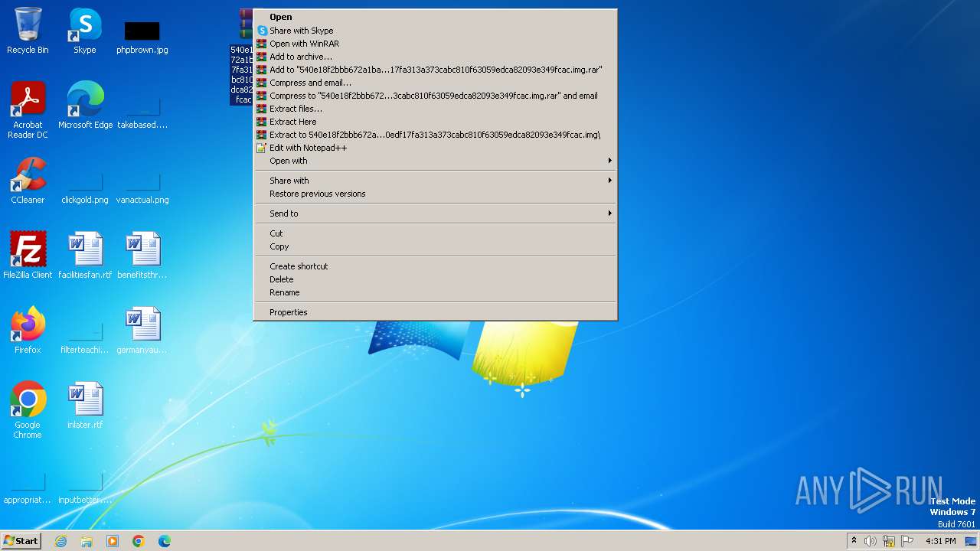The width and height of the screenshot is (980, 551).
Task: Select the appropriat... file icon
Action: point(28,488)
